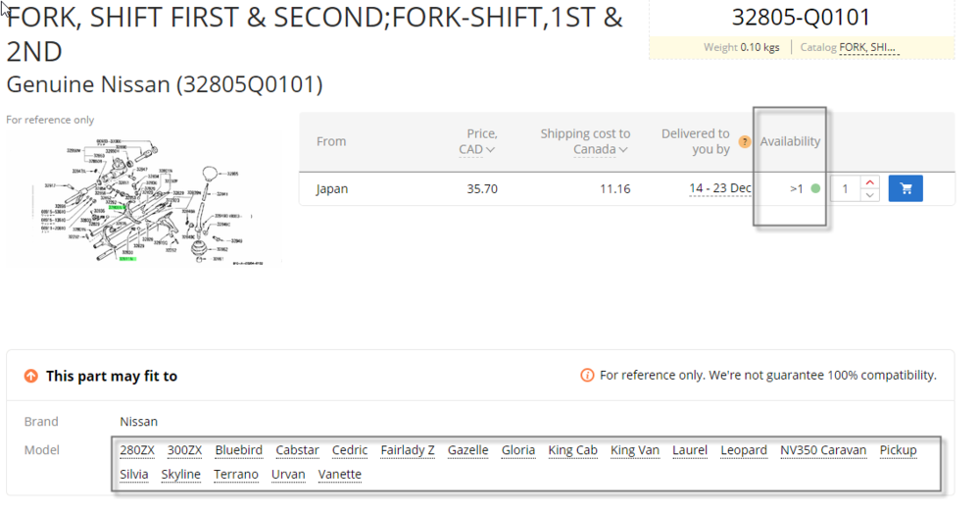980x513 pixels.
Task: Click the Availability column header
Action: [x=790, y=141]
